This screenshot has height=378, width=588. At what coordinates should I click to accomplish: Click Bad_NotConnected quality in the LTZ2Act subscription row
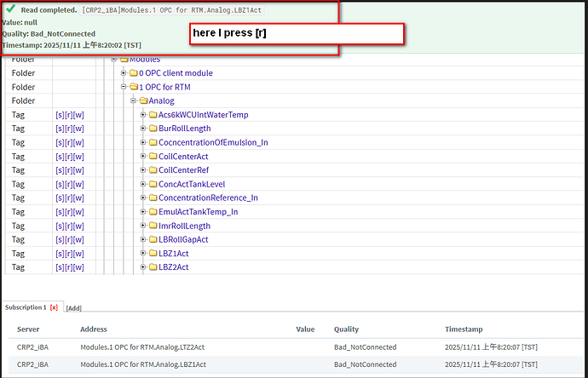point(366,347)
